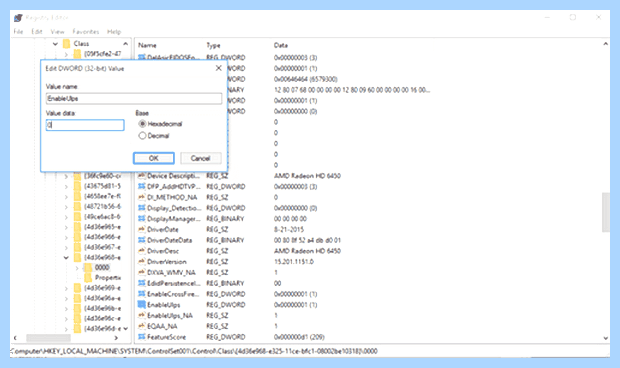Click the '8-21-2015' DriverDate data
Screen dimensions: 620x368
click(289, 230)
